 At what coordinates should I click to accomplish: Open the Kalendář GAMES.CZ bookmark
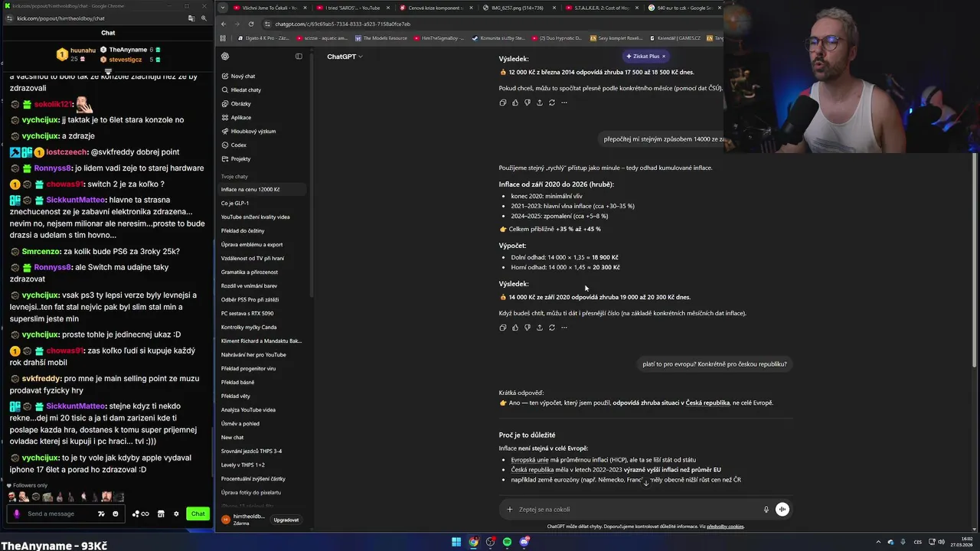pyautogui.click(x=675, y=37)
